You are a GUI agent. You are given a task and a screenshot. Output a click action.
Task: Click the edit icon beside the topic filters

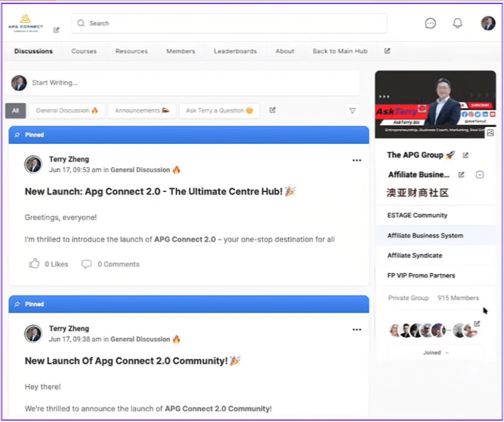click(273, 110)
